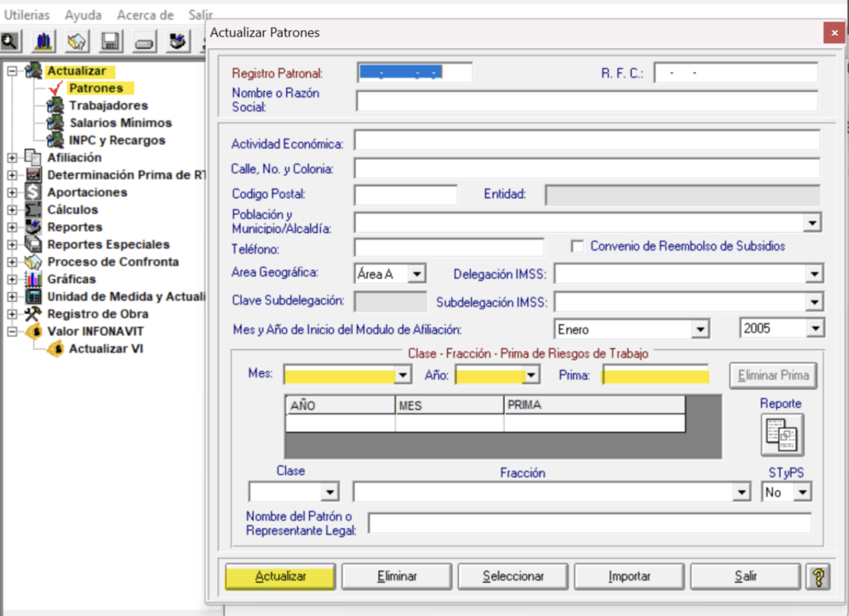Click the open folder toolbar icon
The height and width of the screenshot is (616, 849).
click(77, 41)
